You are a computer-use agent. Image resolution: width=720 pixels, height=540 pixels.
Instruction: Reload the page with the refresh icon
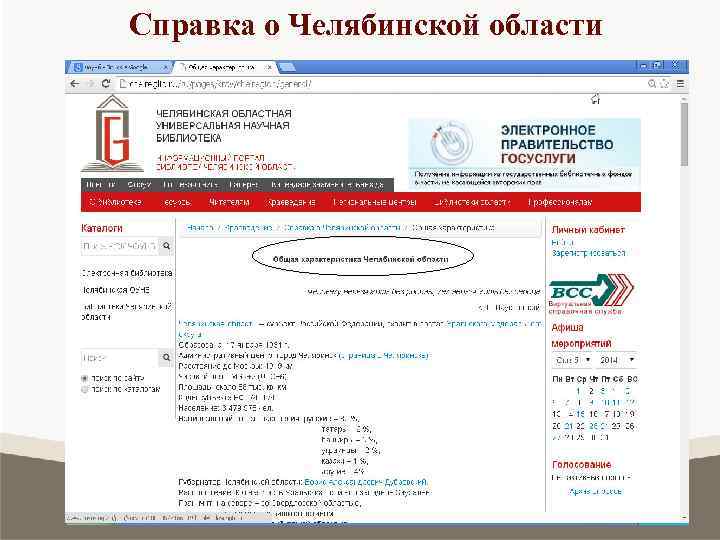click(106, 84)
